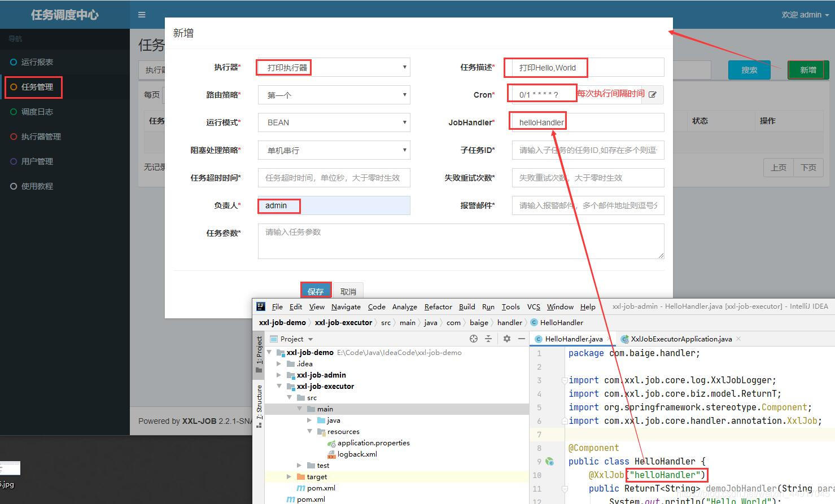
Task: Click the 取消 cancel button
Action: pyautogui.click(x=348, y=291)
